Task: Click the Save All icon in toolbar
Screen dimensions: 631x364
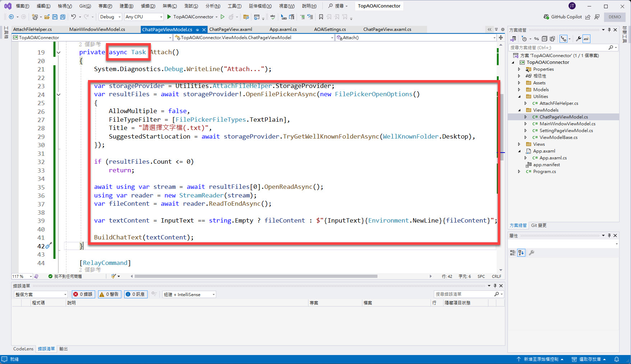Action: click(63, 17)
